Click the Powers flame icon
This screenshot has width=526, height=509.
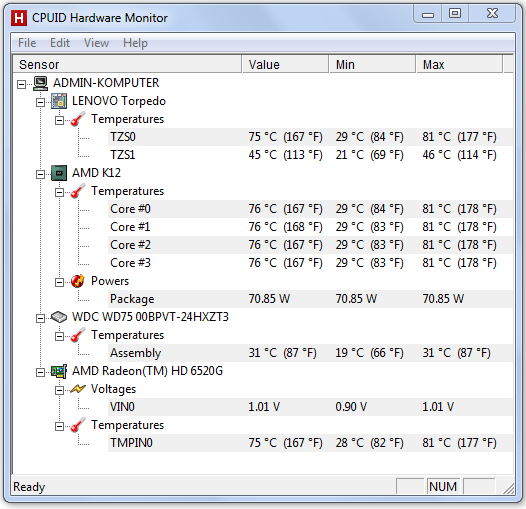[78, 281]
